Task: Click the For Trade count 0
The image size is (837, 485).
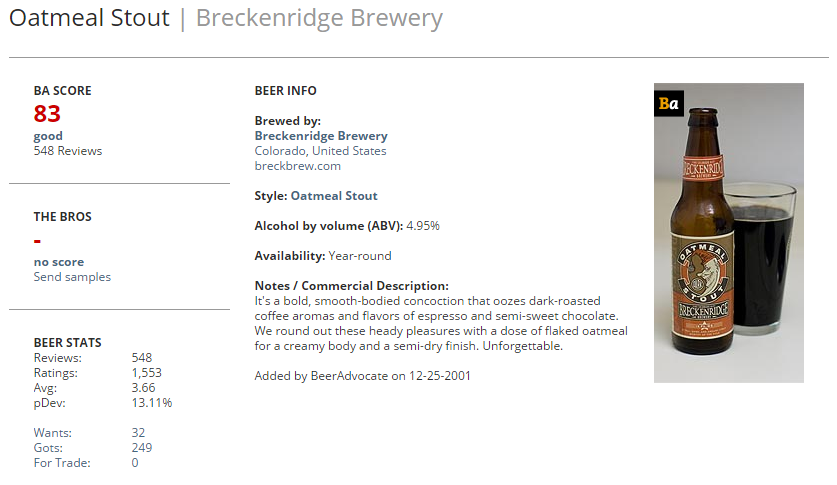Action: point(135,463)
